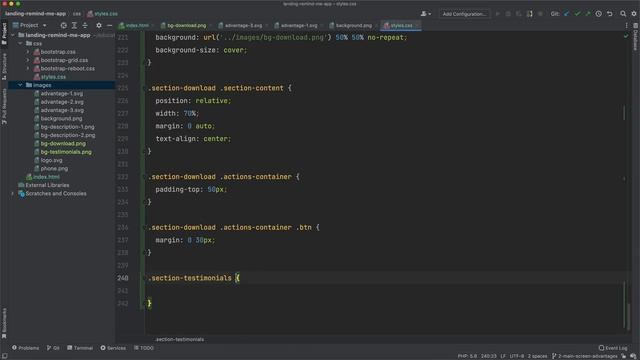Click the LF line separator in status bar

pos(503,356)
